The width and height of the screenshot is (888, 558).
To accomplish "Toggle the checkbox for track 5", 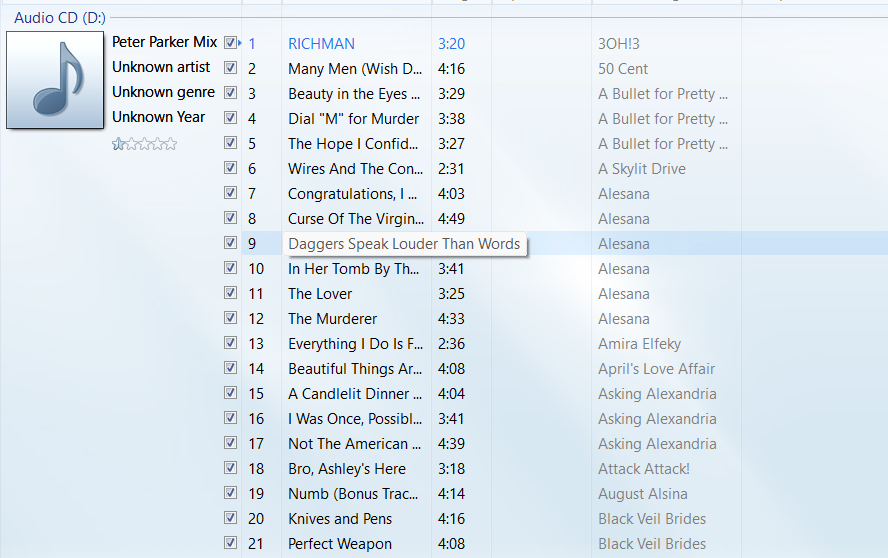I will pos(230,142).
